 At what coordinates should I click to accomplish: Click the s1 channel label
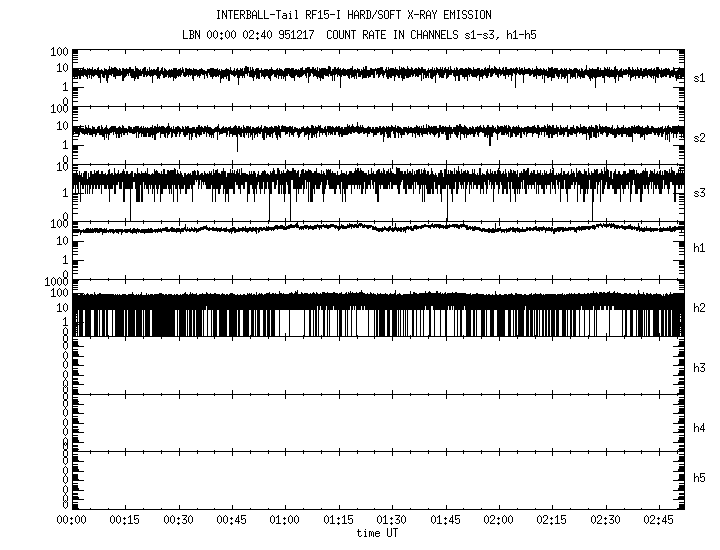coord(699,77)
